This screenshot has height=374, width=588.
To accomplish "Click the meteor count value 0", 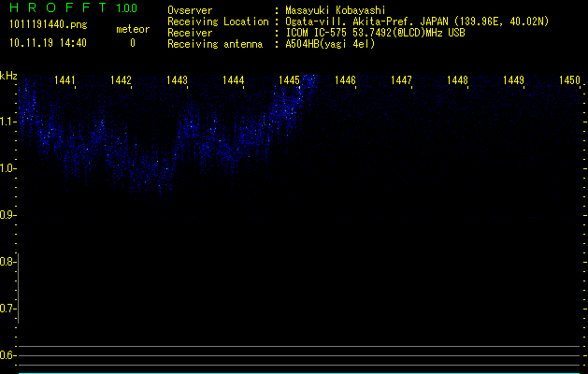I will [133, 43].
